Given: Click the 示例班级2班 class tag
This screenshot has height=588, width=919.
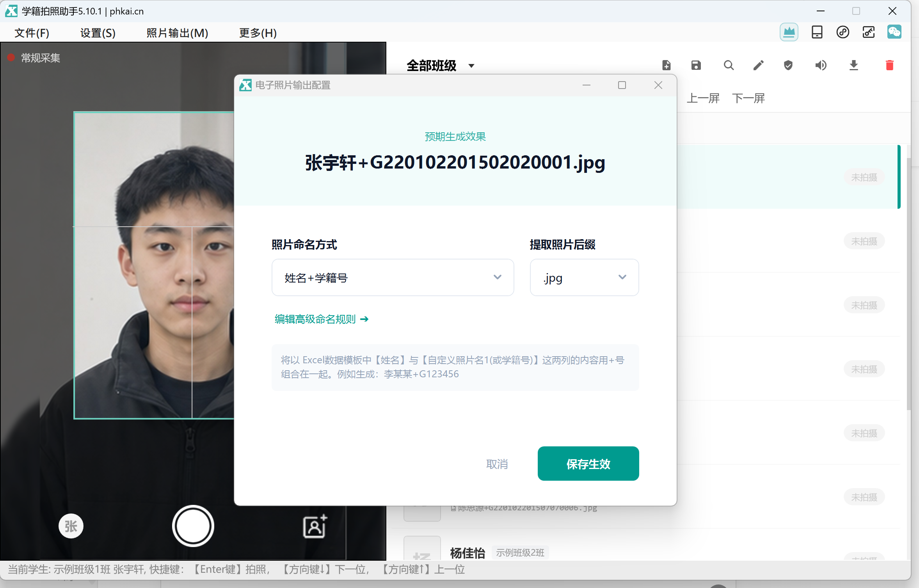Looking at the screenshot, I should point(520,552).
